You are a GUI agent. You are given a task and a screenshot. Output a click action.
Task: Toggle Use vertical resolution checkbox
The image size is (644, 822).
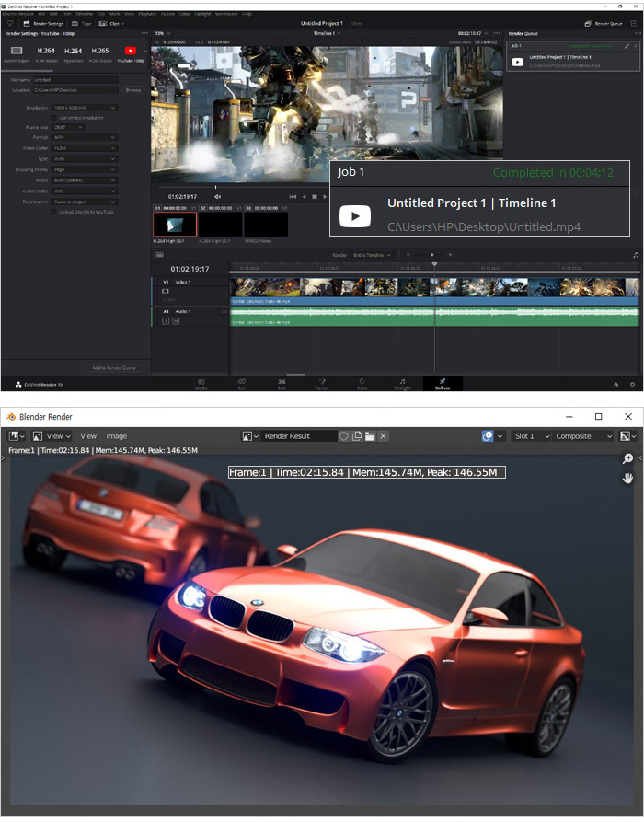point(54,118)
